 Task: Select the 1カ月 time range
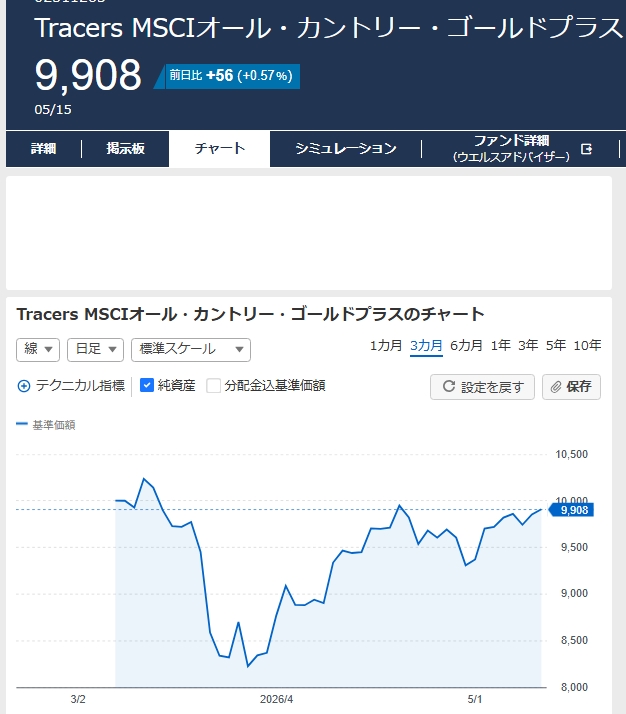coord(386,346)
